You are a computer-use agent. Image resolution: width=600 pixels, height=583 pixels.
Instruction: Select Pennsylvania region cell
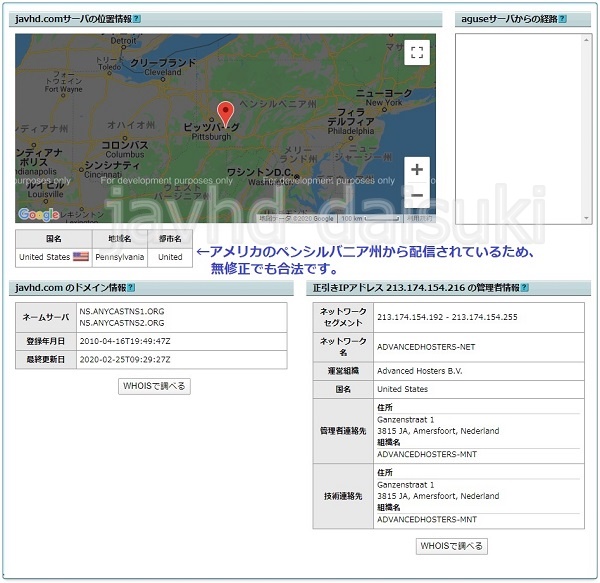[x=120, y=257]
